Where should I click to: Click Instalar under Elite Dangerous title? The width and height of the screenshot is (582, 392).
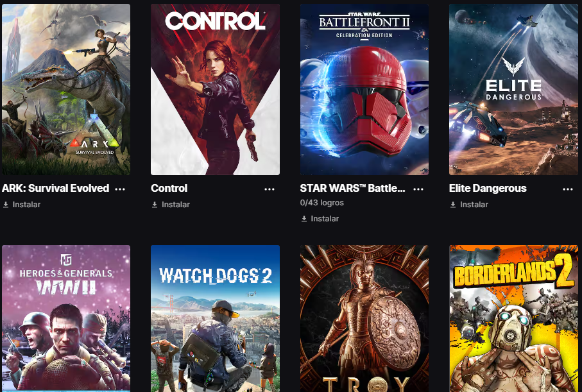pyautogui.click(x=474, y=205)
